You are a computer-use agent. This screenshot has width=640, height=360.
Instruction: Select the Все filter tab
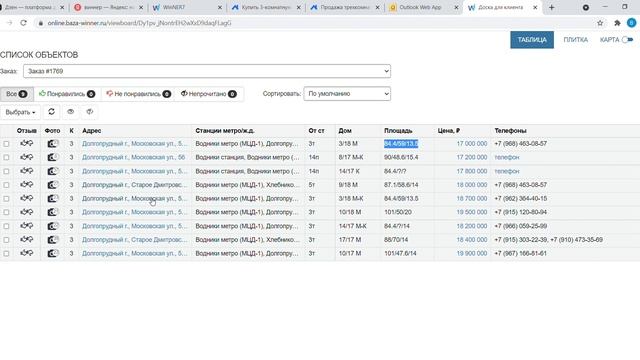point(17,94)
